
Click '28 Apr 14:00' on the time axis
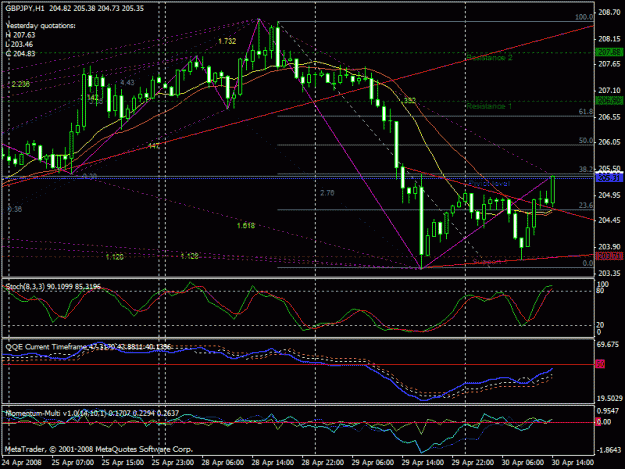click(x=273, y=462)
